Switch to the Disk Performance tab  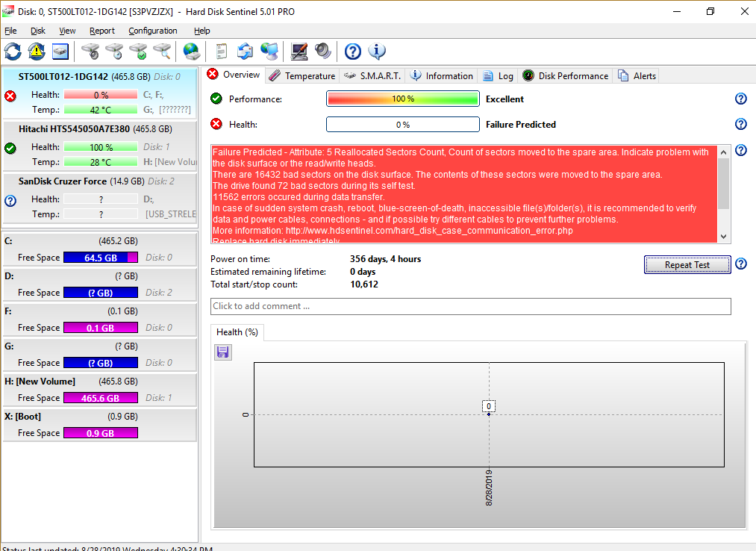(x=566, y=75)
